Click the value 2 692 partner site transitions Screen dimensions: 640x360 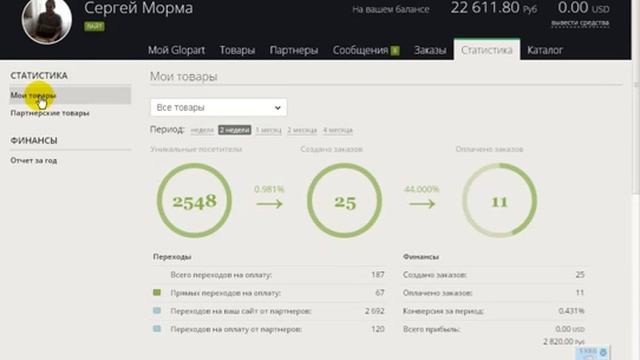pos(375,311)
